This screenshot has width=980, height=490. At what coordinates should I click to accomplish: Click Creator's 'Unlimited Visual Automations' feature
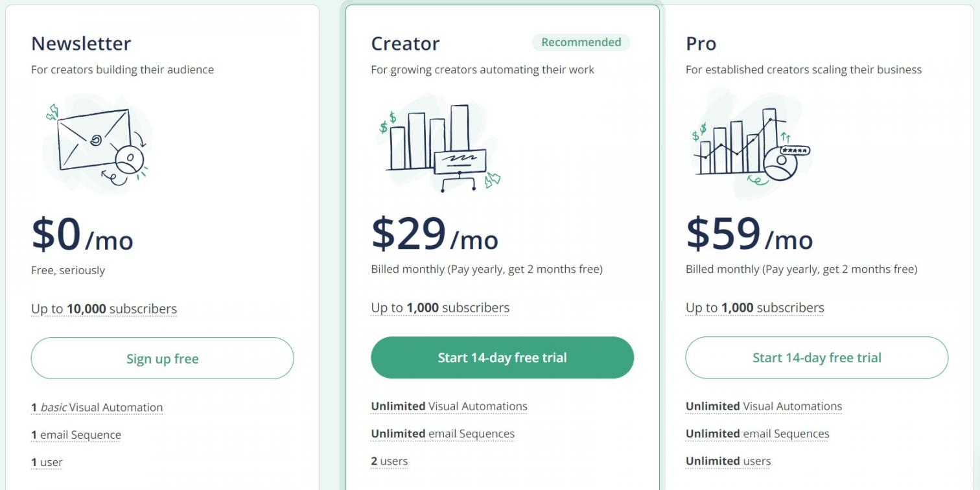click(x=449, y=406)
